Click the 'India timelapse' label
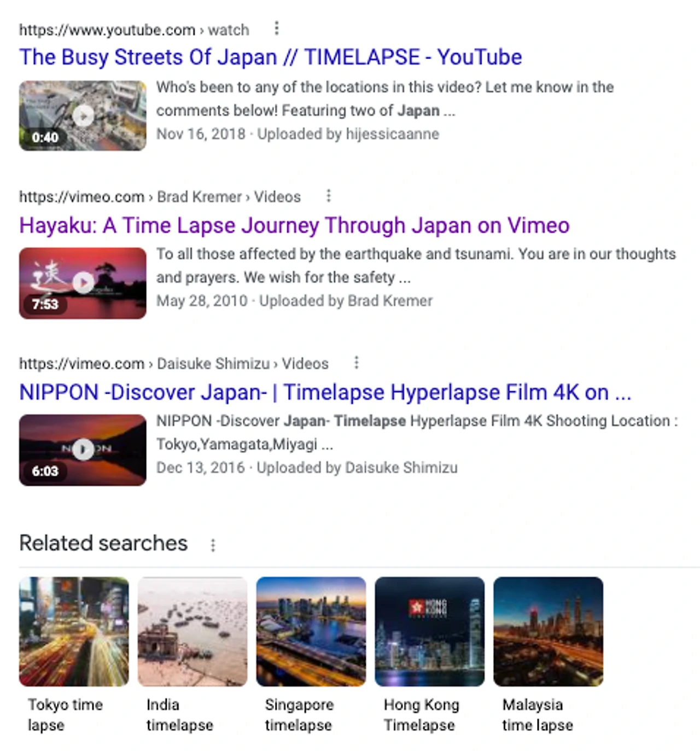Image resolution: width=700 pixels, height=751 pixels. (x=180, y=715)
